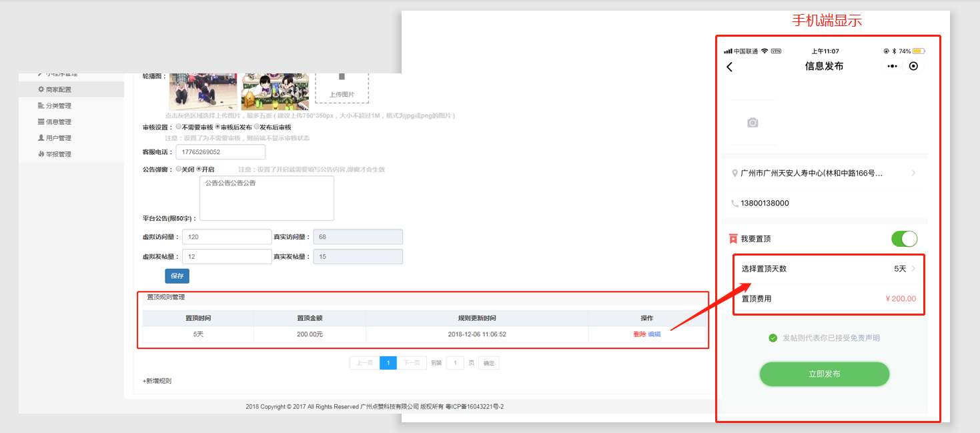Expand 选择置顶天数 via its chevron
The height and width of the screenshot is (433, 980).
click(913, 269)
